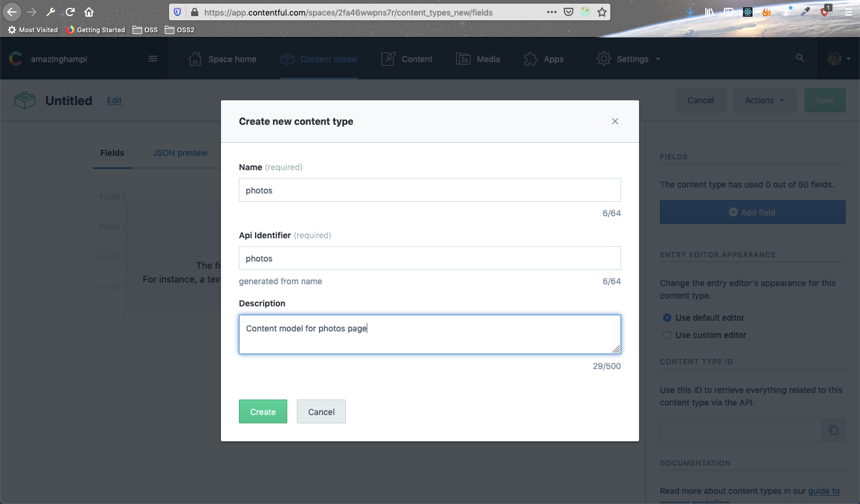Click the Save button in the page header
This screenshot has height=504, width=860.
click(825, 100)
